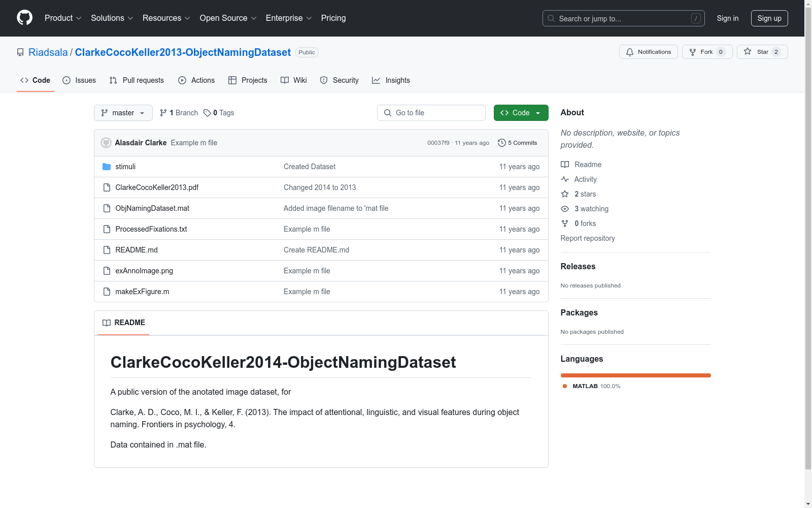Click the stimuli folder icon
Viewport: 812px width, 508px height.
pos(107,167)
